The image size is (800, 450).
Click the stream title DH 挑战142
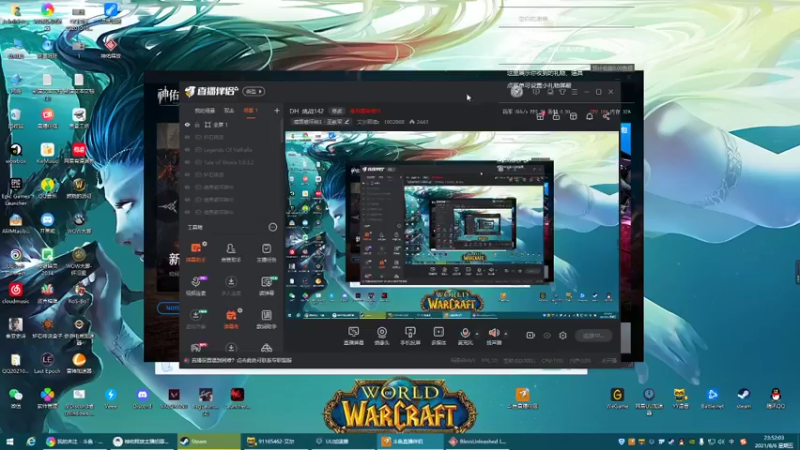click(x=306, y=111)
